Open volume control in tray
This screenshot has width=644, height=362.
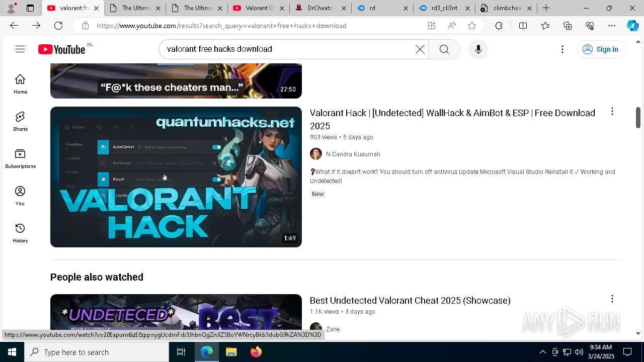coord(579,352)
